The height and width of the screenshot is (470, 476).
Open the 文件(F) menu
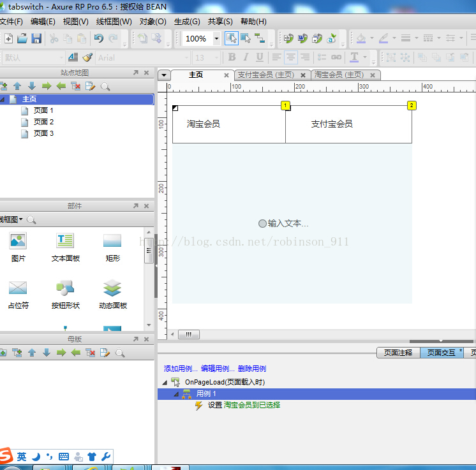(11, 22)
